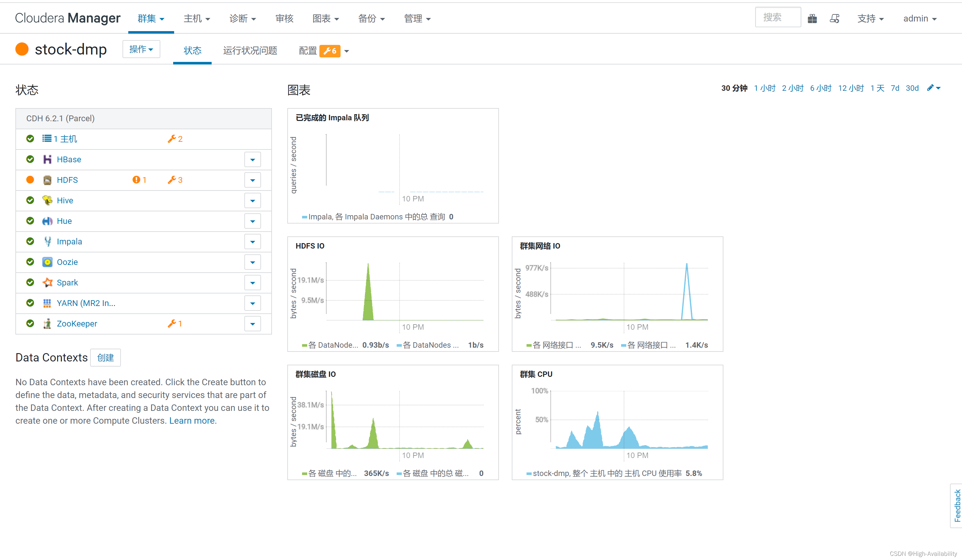The width and height of the screenshot is (962, 560).
Task: Open the running commands icon beside search
Action: click(834, 19)
